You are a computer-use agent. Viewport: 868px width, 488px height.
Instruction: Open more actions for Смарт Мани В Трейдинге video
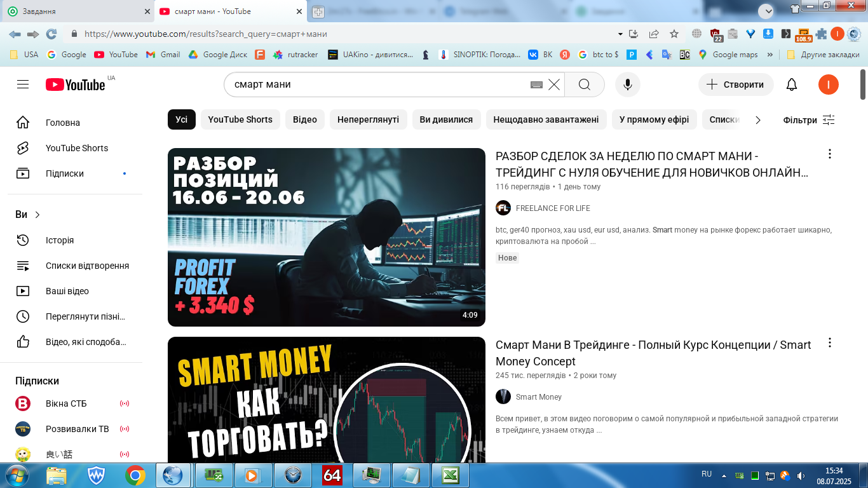click(x=829, y=342)
